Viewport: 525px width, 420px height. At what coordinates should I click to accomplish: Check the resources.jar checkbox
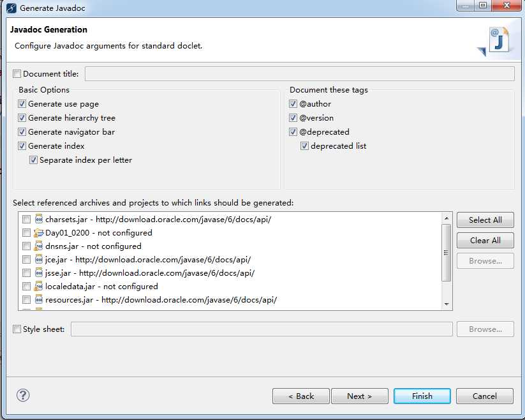26,300
